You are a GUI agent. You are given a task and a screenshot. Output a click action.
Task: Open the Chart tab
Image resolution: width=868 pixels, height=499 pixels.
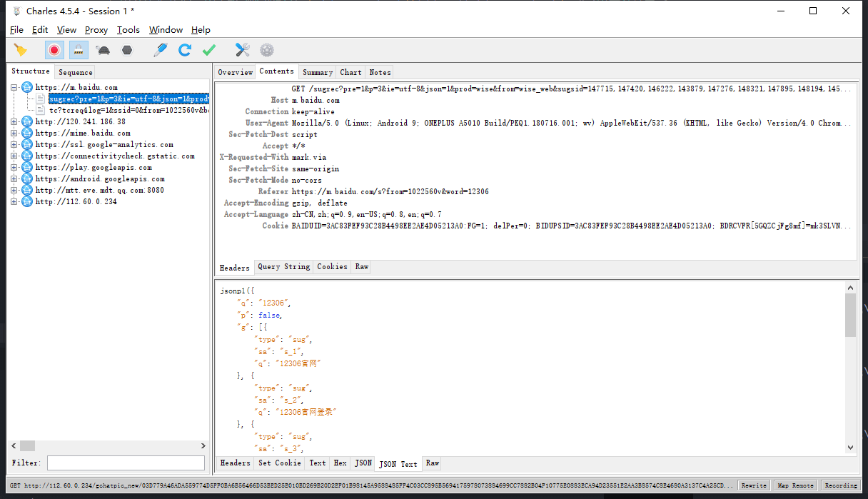pos(350,72)
